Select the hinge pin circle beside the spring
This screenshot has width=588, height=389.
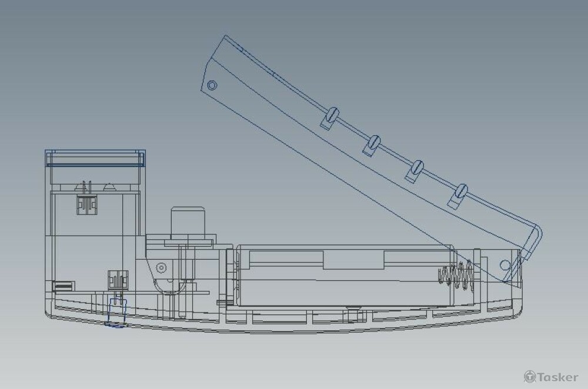505,264
